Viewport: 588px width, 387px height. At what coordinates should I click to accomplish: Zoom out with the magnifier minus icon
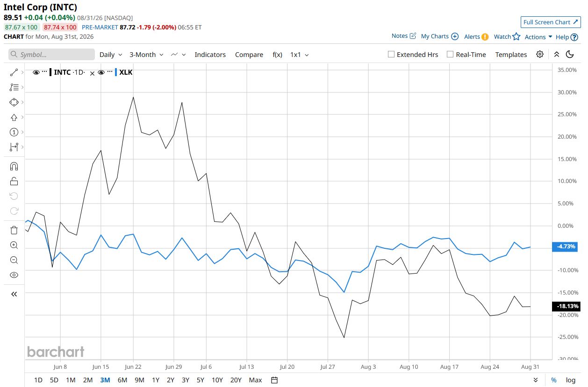tap(14, 260)
